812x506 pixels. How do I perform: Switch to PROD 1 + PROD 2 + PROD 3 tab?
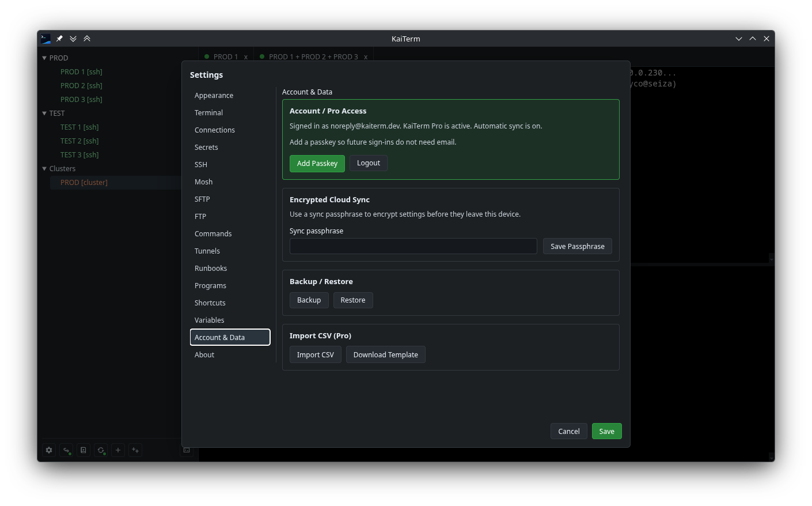point(313,57)
